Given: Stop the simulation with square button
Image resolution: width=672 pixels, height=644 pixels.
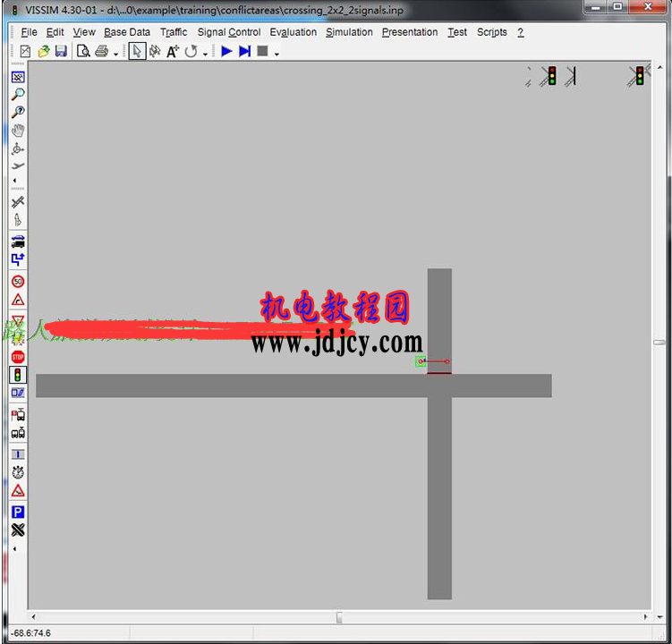Looking at the screenshot, I should (262, 51).
